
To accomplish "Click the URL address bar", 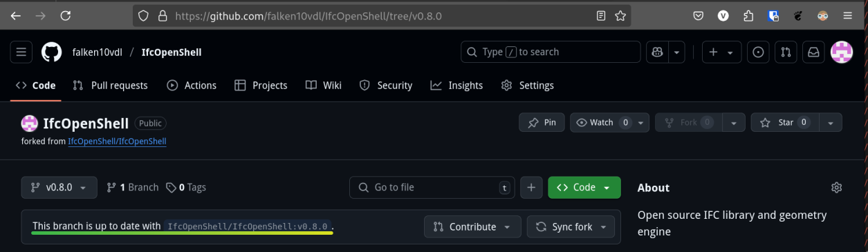I will click(x=382, y=15).
